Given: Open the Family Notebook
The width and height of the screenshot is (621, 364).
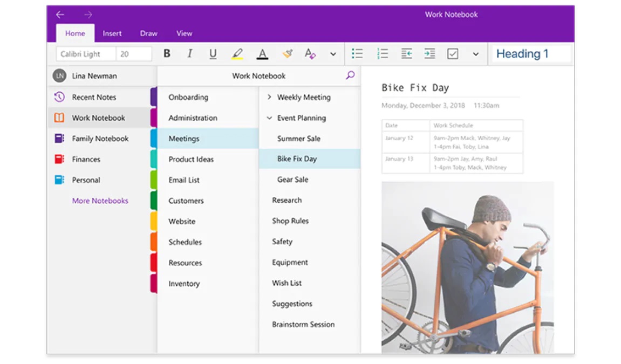Looking at the screenshot, I should pos(100,139).
